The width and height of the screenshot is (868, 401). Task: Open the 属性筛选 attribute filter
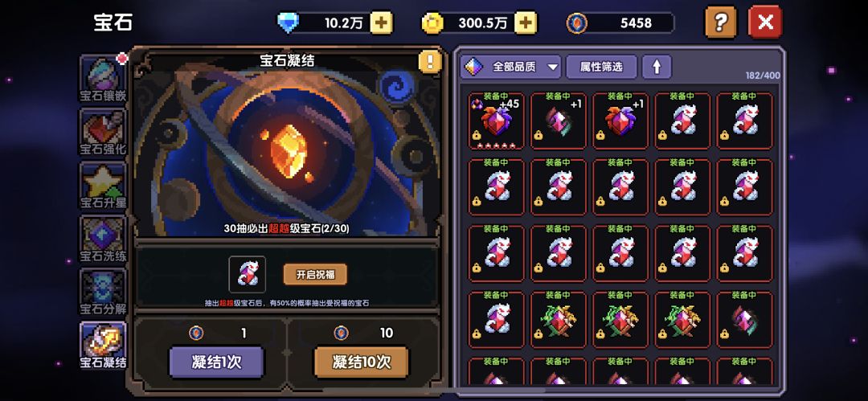601,67
